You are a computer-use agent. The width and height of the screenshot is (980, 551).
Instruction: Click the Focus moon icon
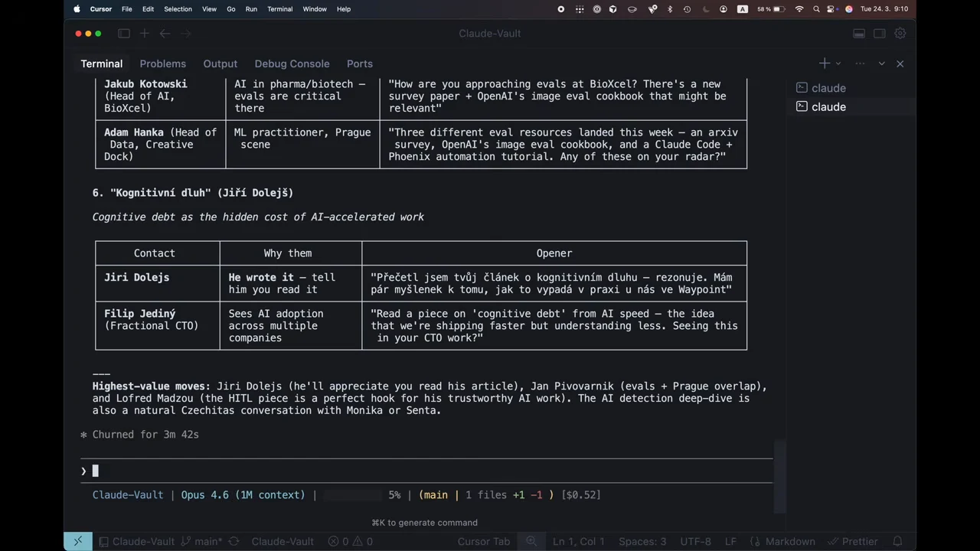point(704,9)
